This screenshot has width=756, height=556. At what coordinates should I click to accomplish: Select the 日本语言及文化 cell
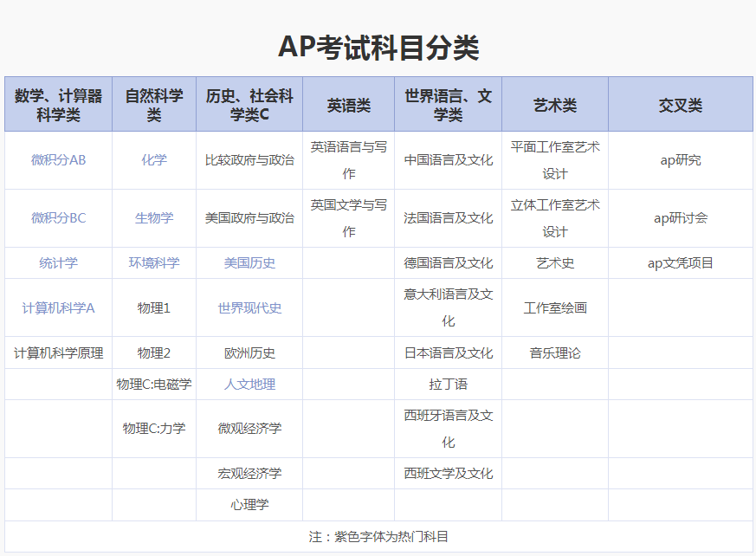448,353
